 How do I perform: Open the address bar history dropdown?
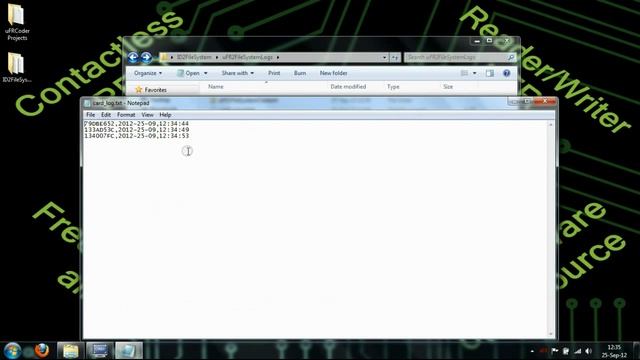(x=384, y=58)
